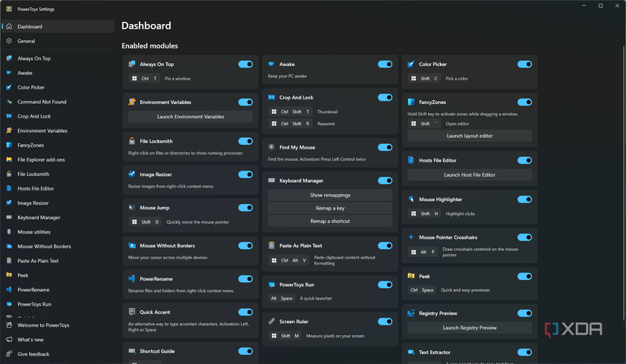
Task: Turn off the Keyboard Manager toggle
Action: point(385,180)
